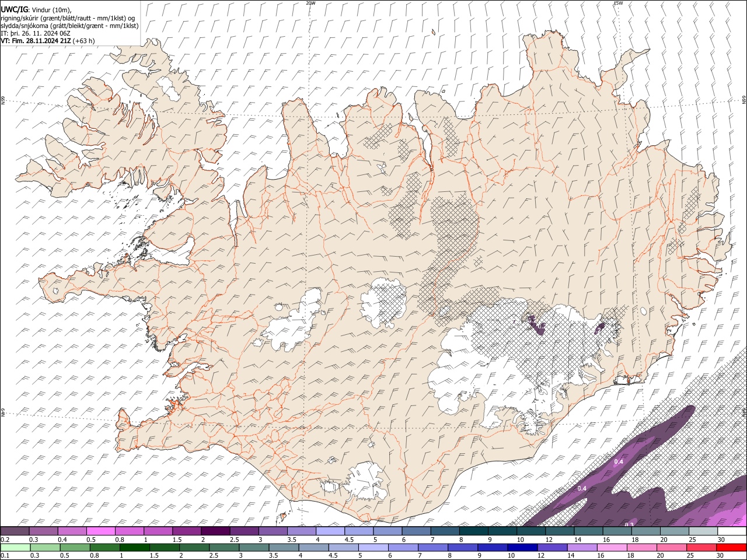Screen dimensions: 747x560
Task: Pick the upper legend swatch between 1 and 1.5
Action: click(x=158, y=531)
